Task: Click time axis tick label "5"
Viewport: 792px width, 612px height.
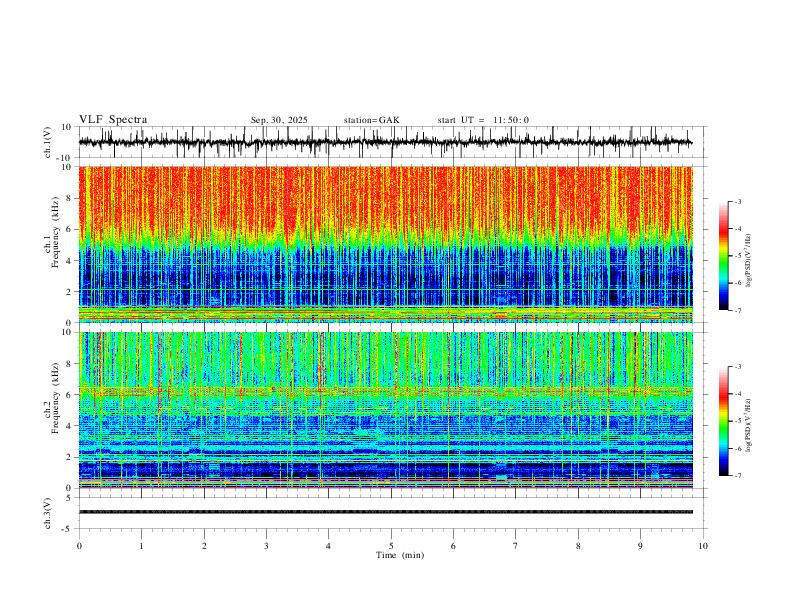Action: click(391, 546)
